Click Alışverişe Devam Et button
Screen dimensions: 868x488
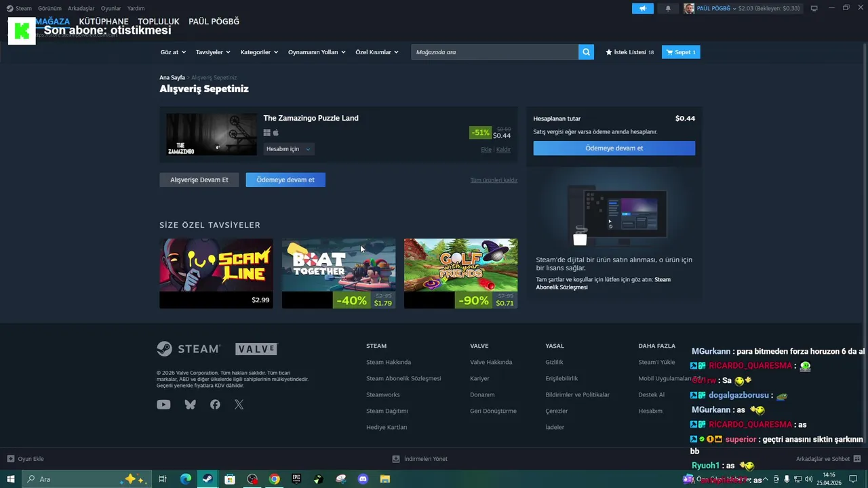(199, 180)
